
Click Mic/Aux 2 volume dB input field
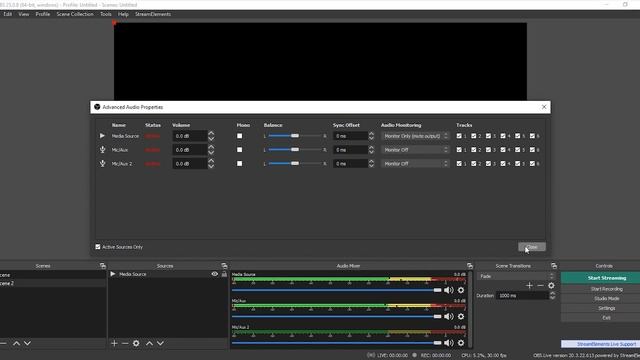189,164
